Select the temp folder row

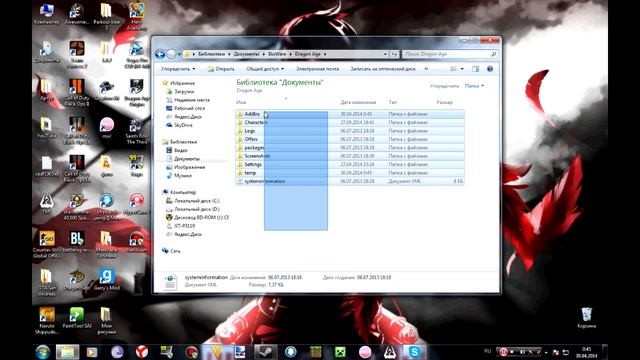pos(350,173)
